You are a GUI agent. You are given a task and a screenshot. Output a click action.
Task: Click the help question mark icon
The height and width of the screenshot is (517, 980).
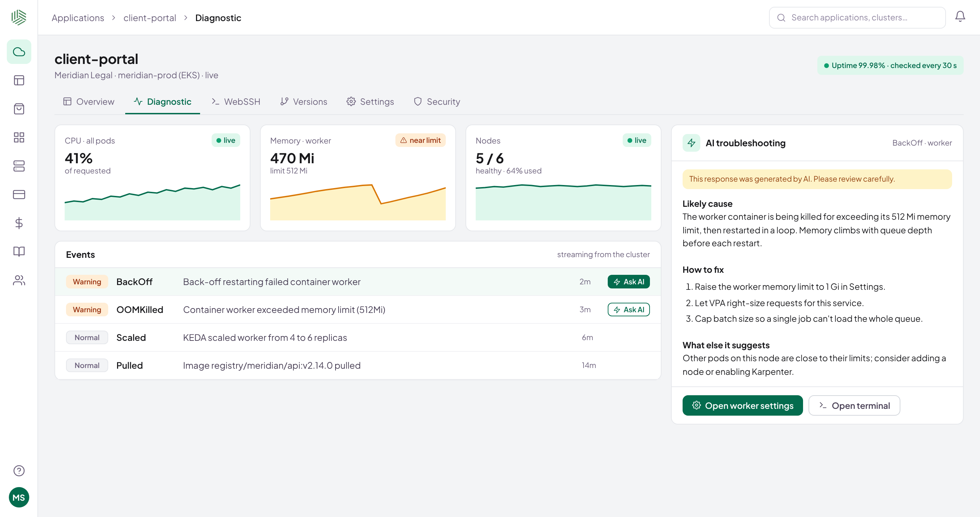point(19,471)
